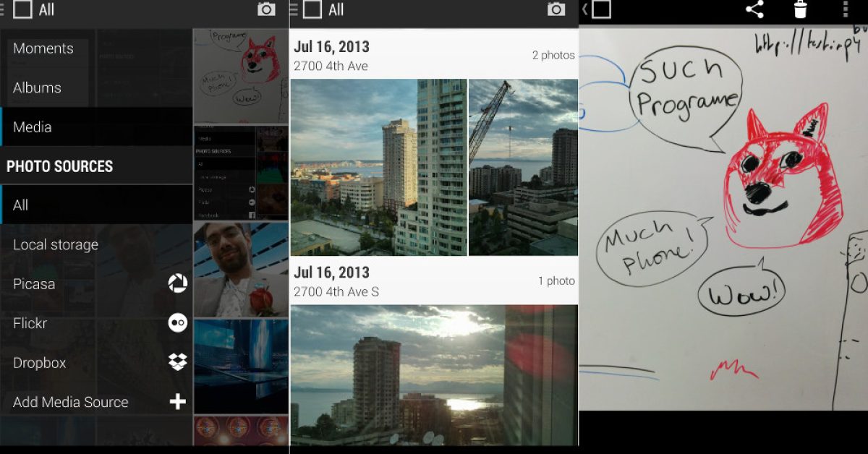Switch to the Albums view
868x454 pixels.
click(x=37, y=87)
